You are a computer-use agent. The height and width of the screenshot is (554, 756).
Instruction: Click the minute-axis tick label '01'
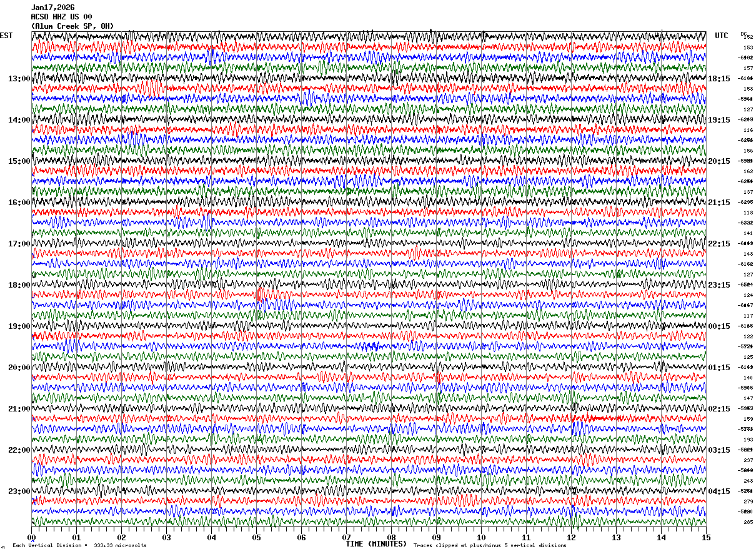point(77,537)
